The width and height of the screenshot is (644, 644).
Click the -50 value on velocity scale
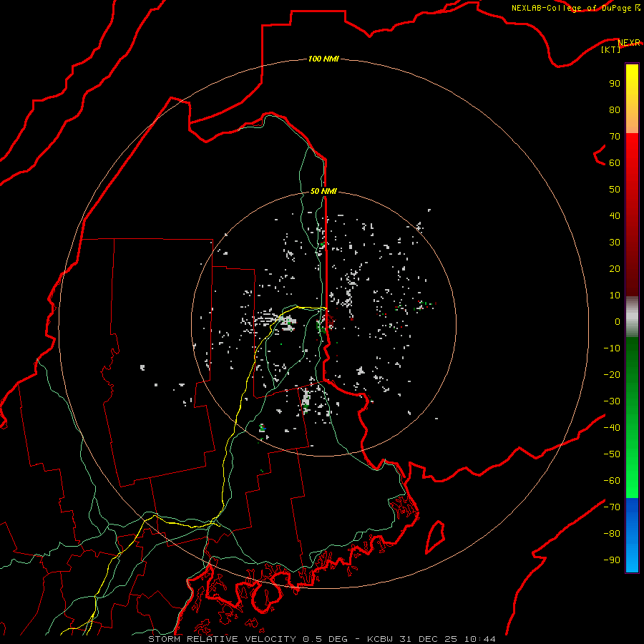coord(612,454)
